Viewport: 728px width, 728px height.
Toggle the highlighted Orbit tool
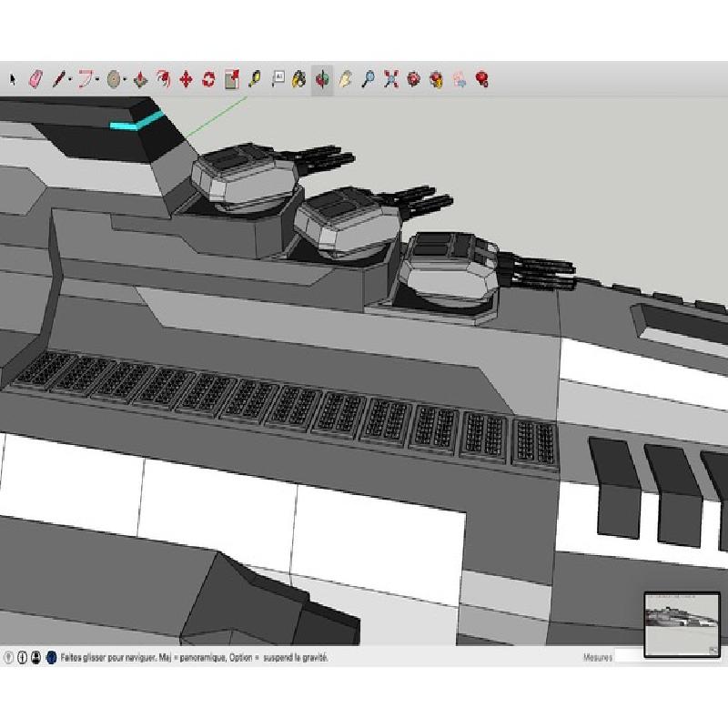click(x=322, y=79)
